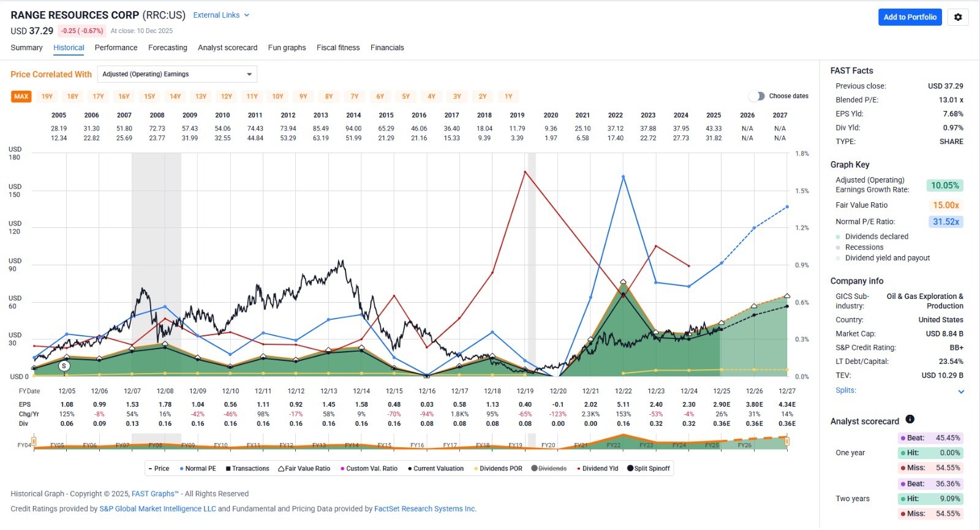
Task: Click the Add to Portfolio button
Action: click(910, 17)
